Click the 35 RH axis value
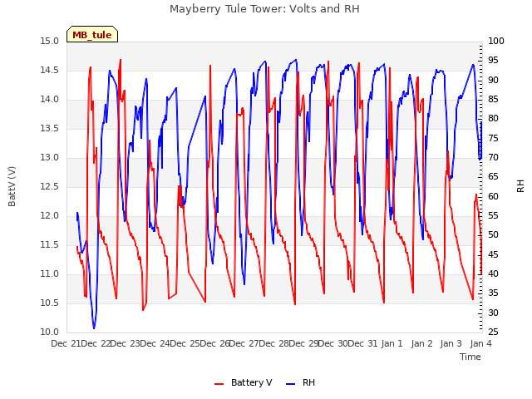Image resolution: width=532 pixels, height=399 pixels. point(493,293)
